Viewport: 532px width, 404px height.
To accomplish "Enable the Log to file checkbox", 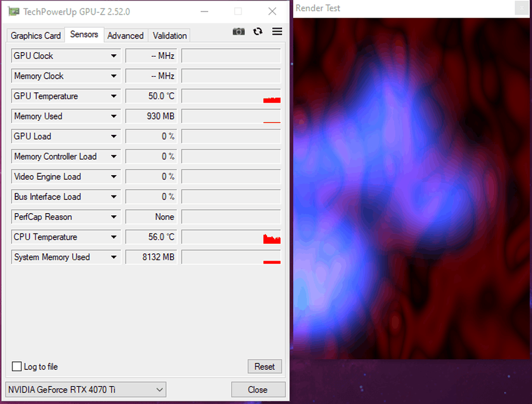I will [x=16, y=367].
